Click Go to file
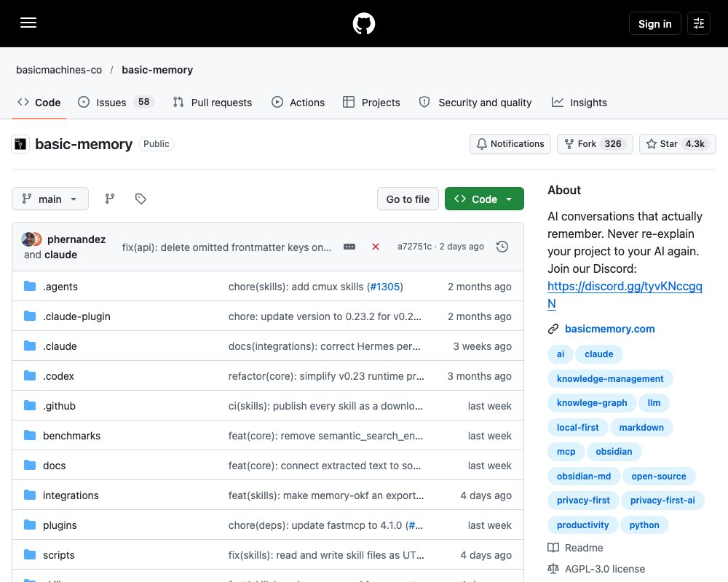The image size is (728, 582). pyautogui.click(x=408, y=199)
